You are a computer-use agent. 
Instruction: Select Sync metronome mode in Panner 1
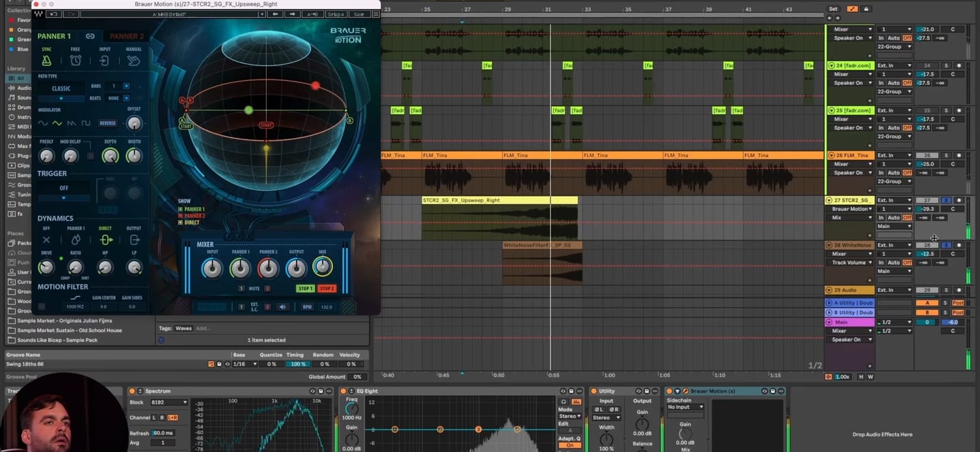tap(46, 61)
